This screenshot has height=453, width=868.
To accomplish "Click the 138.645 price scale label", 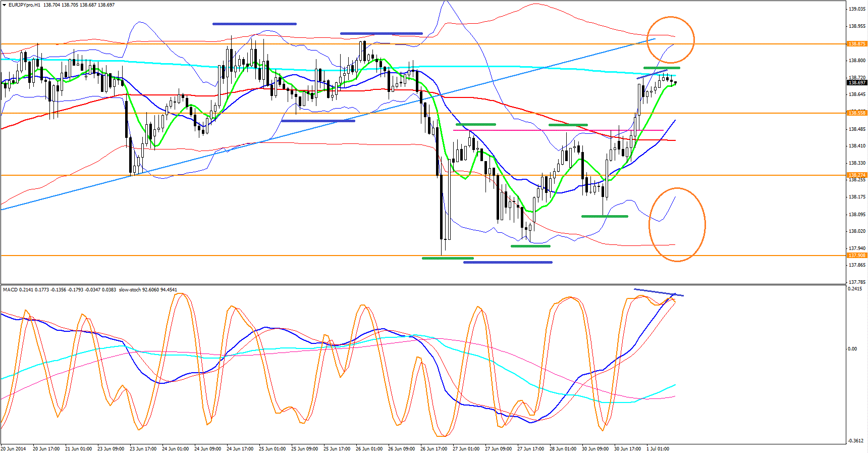I will [857, 94].
